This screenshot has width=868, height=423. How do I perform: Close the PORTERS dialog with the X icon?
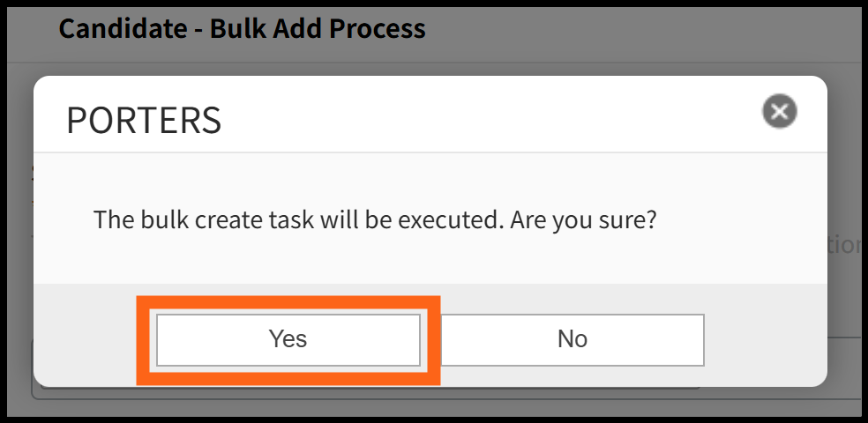[x=779, y=112]
